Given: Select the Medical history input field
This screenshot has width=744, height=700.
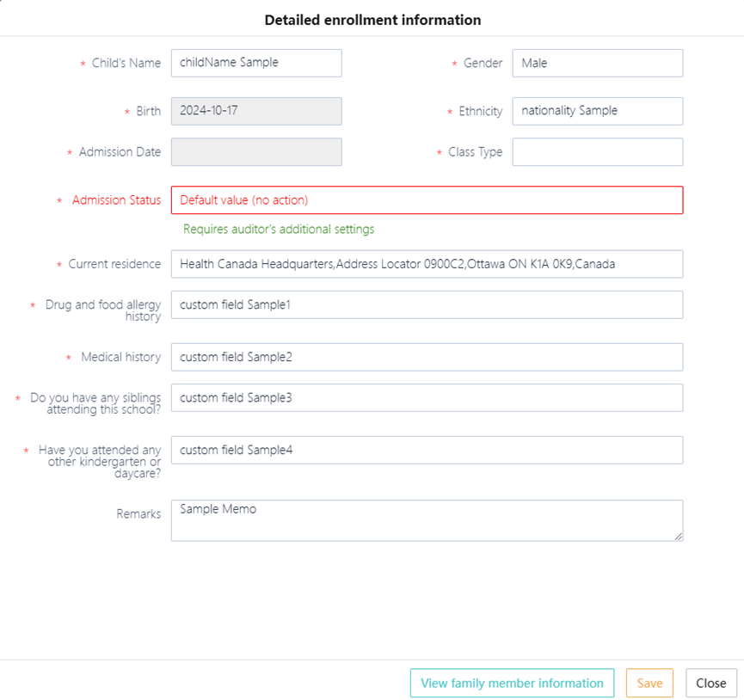Looking at the screenshot, I should pos(427,357).
